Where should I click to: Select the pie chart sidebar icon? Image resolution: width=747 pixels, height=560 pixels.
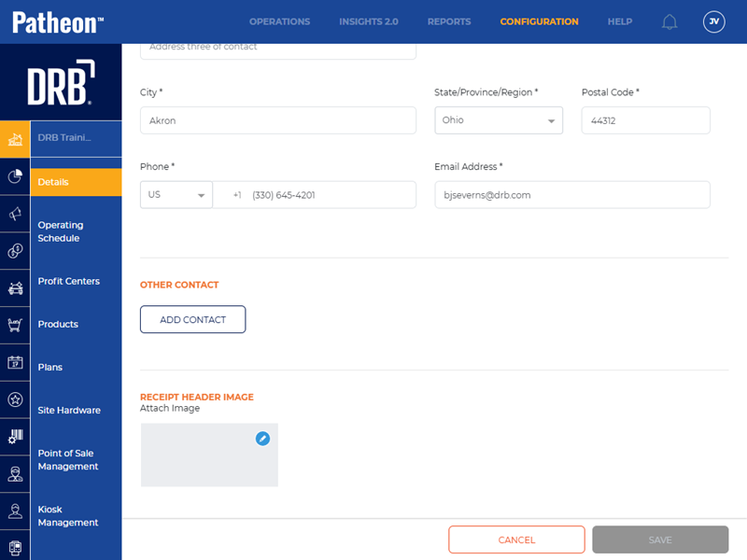click(15, 176)
